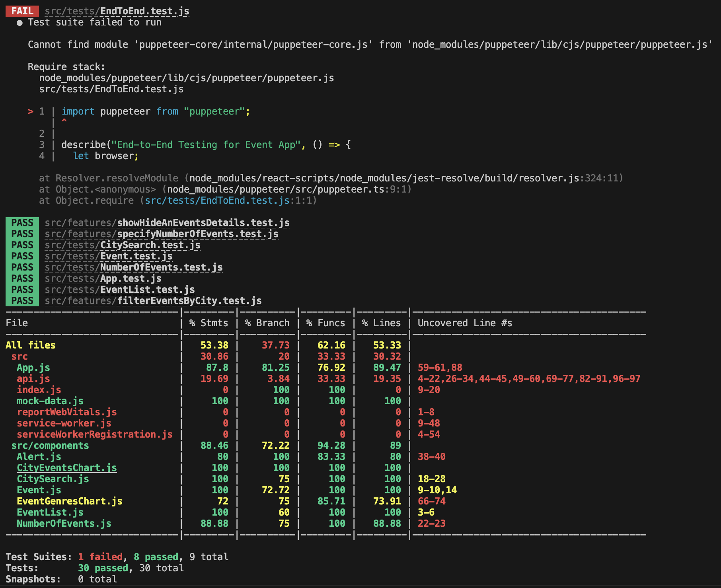Image resolution: width=721 pixels, height=588 pixels.
Task: Click EventGenresChart.js lines value 73.91
Action: tap(387, 501)
